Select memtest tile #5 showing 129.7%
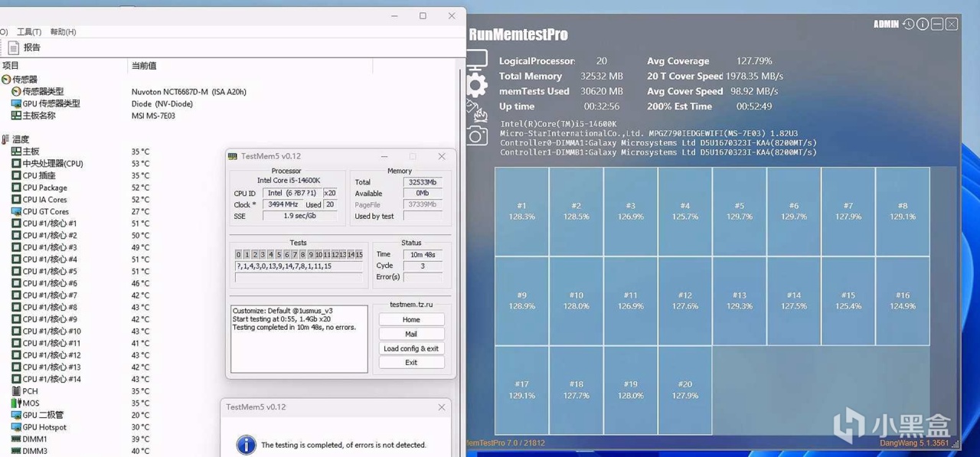 pos(739,211)
